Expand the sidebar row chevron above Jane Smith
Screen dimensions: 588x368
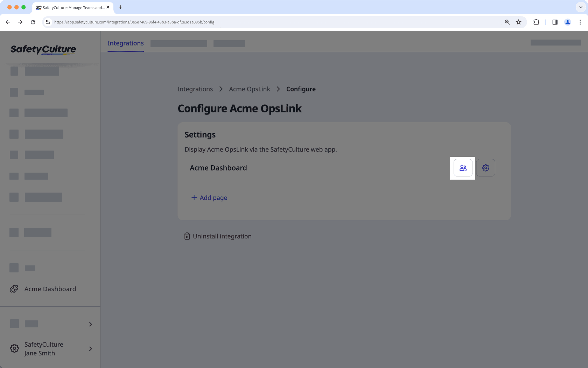(90, 324)
